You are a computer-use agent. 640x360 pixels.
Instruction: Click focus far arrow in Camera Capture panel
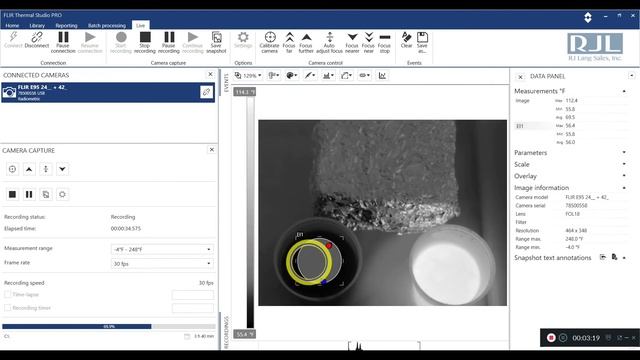coord(29,169)
